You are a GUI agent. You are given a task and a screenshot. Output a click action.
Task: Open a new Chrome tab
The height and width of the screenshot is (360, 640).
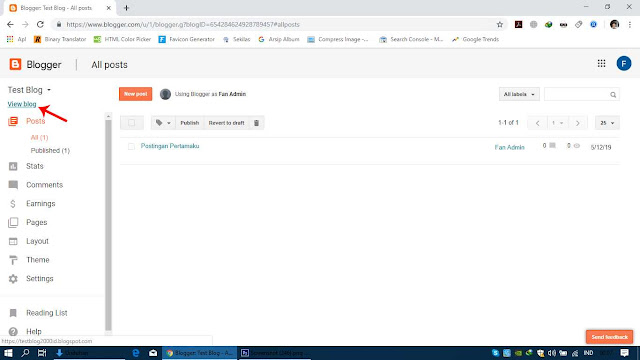point(126,8)
